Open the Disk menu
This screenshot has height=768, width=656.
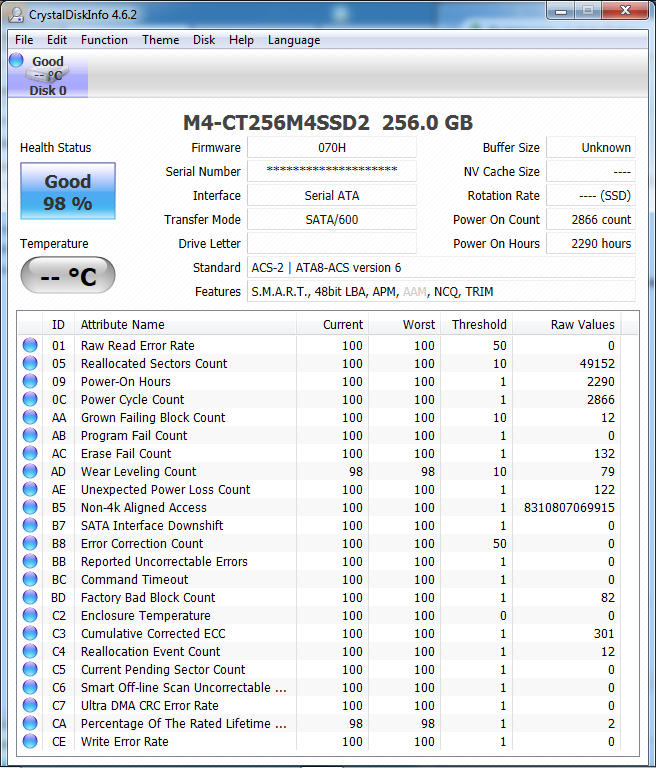pyautogui.click(x=204, y=40)
